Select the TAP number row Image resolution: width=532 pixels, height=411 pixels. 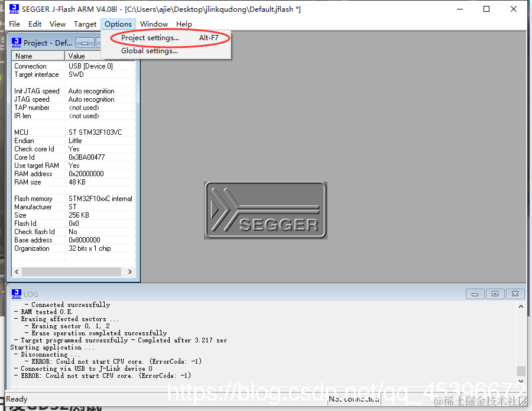(73, 108)
